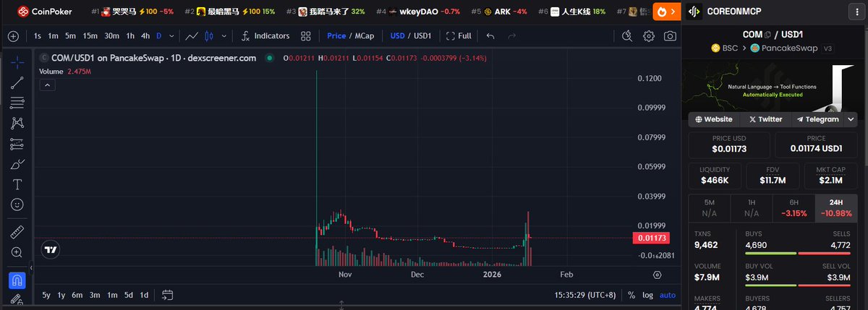
Task: Show chart prices in USD
Action: [x=397, y=36]
